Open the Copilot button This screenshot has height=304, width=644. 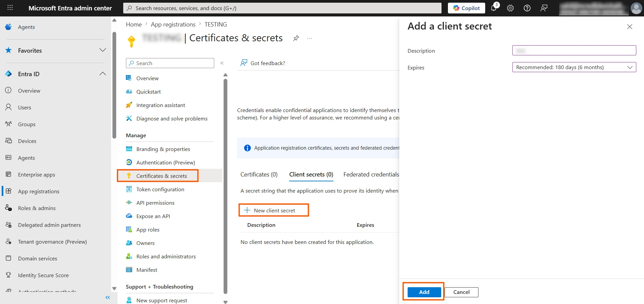click(x=466, y=8)
